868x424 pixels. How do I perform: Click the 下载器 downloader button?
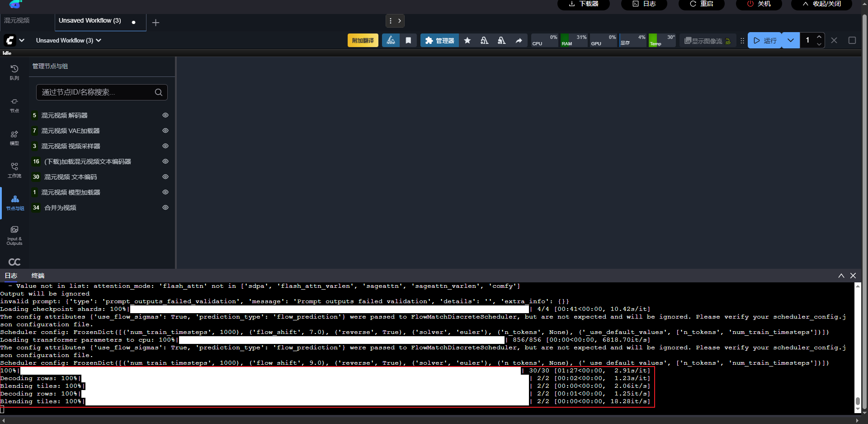click(x=584, y=4)
